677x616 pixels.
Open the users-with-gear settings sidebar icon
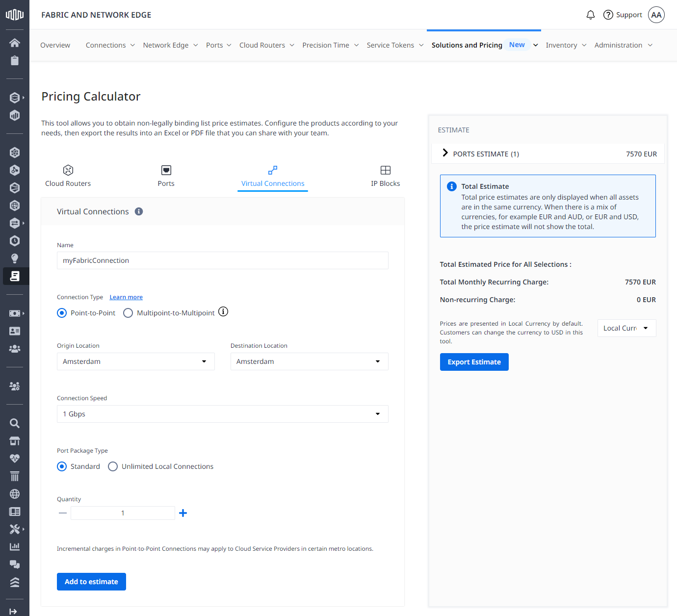(15, 386)
